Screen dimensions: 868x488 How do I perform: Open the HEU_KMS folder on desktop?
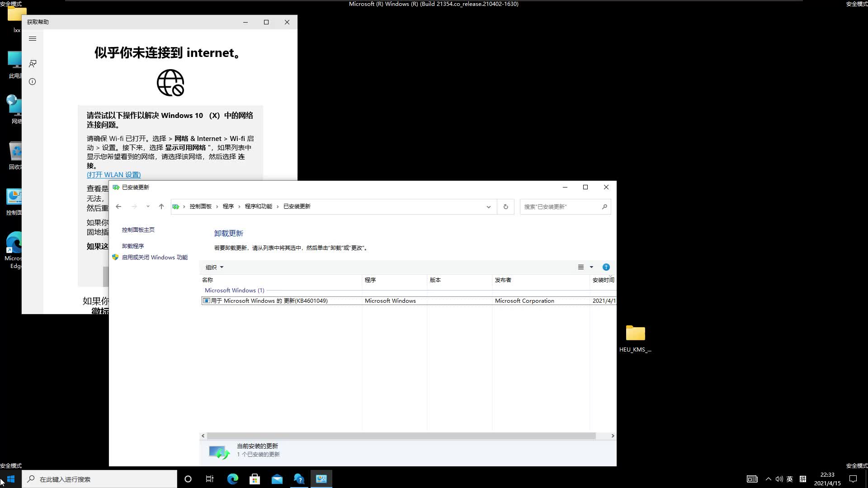635,339
